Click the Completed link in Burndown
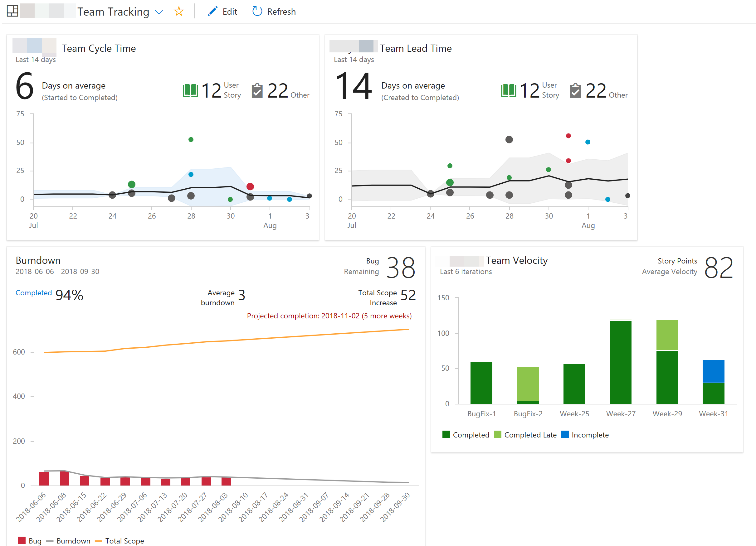The image size is (756, 546). coord(34,293)
